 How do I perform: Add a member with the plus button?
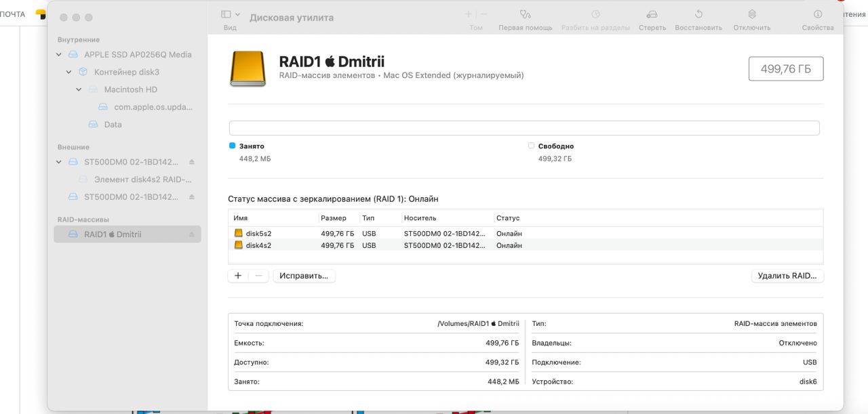point(238,276)
